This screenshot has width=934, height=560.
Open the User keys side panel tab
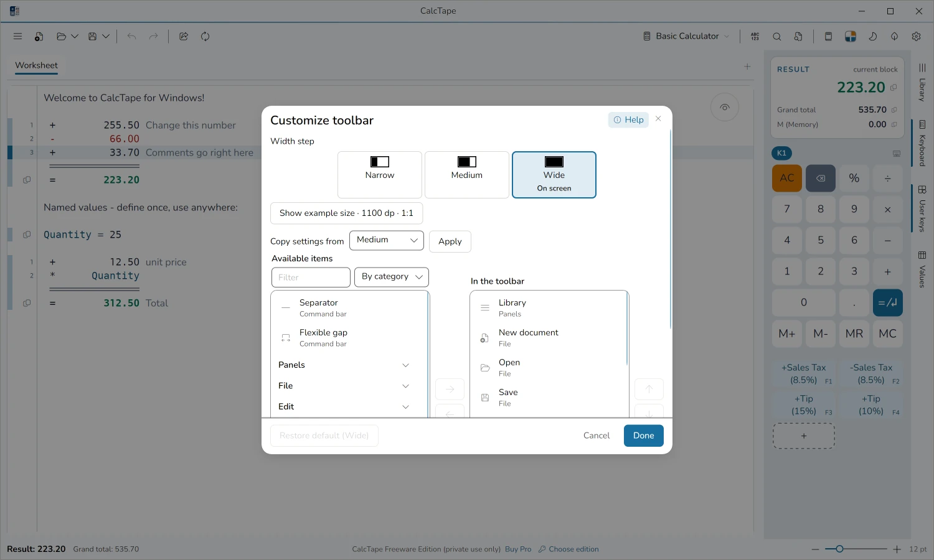tap(922, 208)
